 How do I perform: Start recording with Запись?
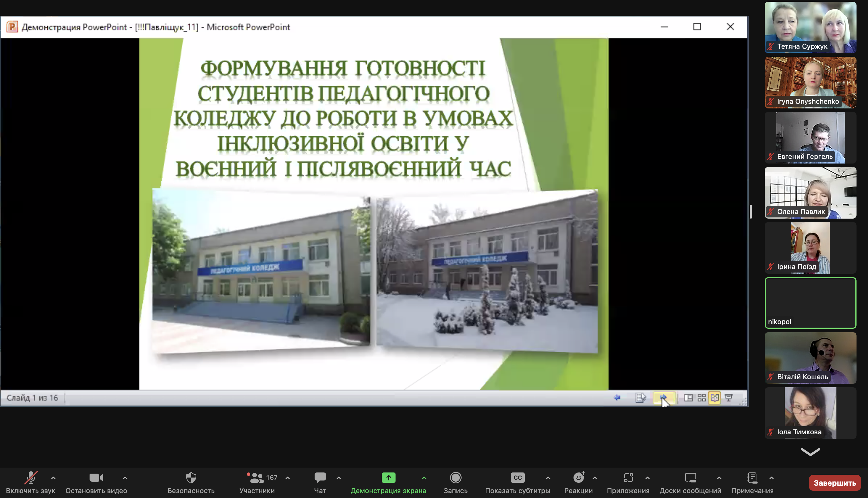coord(456,483)
